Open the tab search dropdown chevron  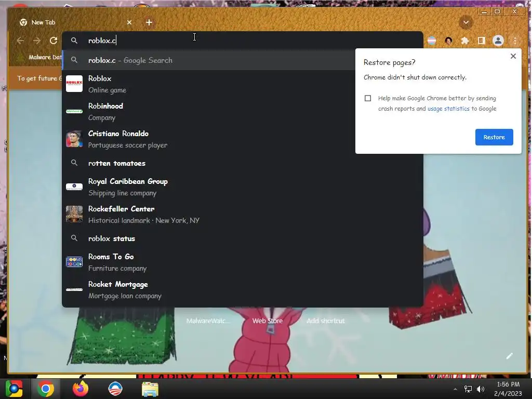(466, 22)
